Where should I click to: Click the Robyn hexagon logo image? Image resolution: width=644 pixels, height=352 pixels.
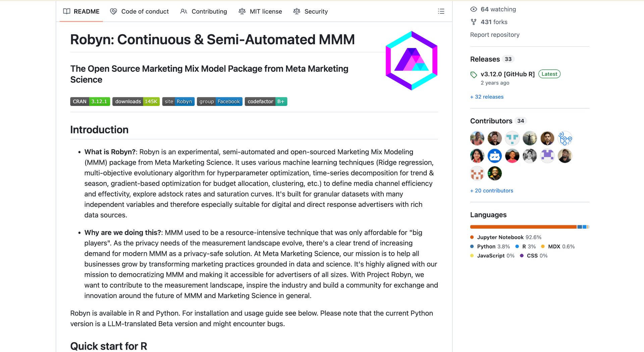tap(412, 61)
